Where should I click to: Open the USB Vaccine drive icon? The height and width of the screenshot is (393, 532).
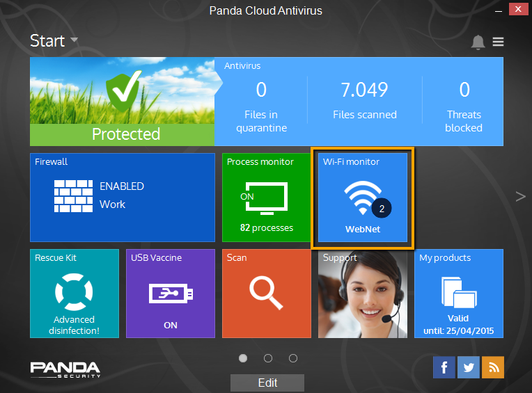click(x=171, y=294)
